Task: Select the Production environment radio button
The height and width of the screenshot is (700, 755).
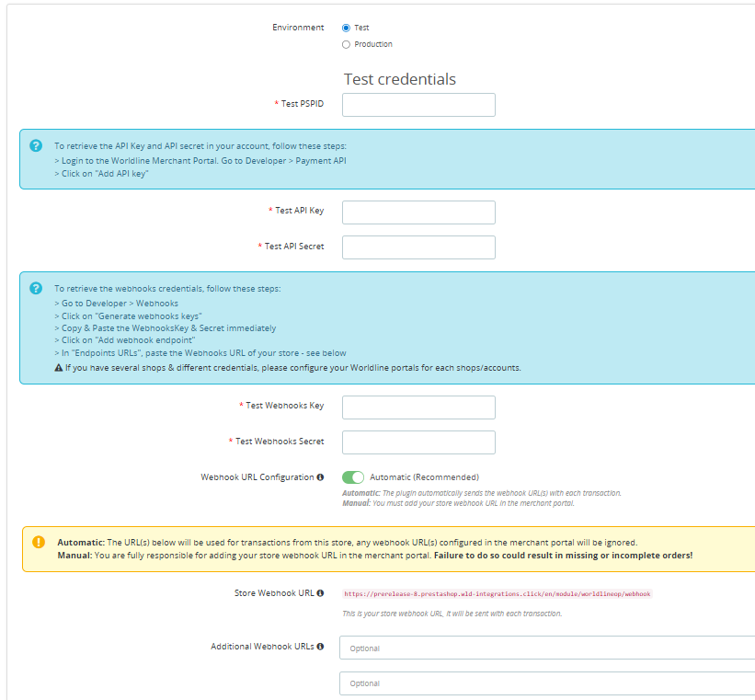Action: (346, 44)
